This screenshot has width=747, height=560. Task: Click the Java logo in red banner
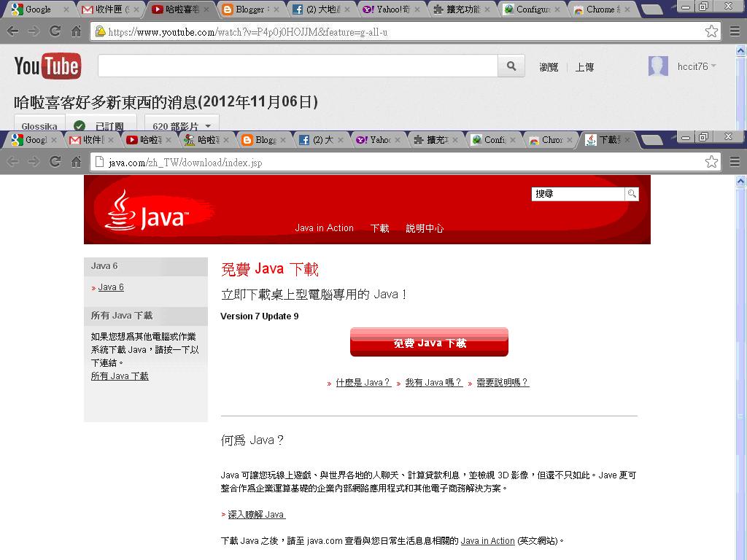click(147, 212)
